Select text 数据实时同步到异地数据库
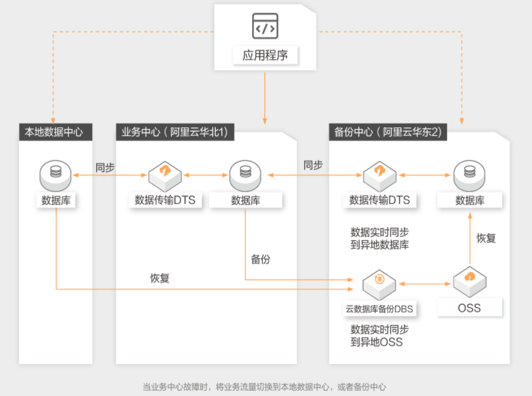This screenshot has height=396, width=532. (x=379, y=239)
